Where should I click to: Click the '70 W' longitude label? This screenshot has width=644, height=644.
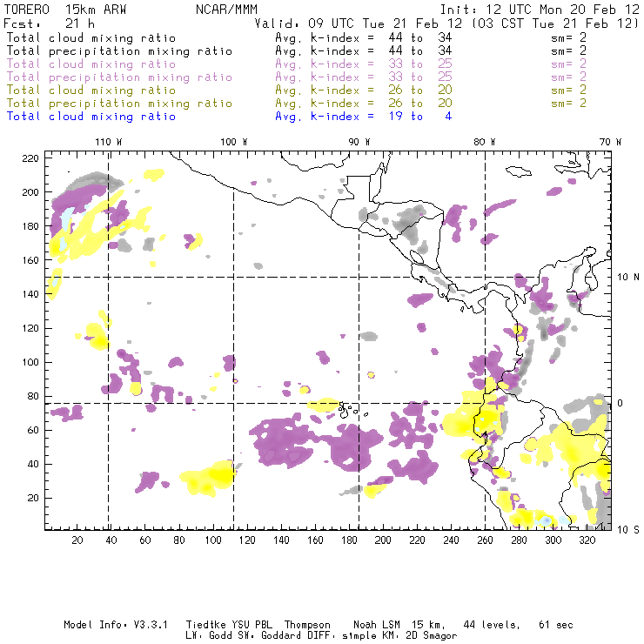610,142
